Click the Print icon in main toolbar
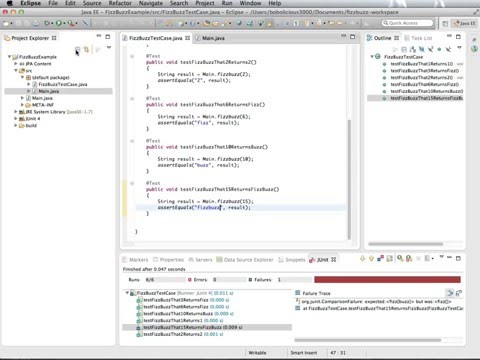 tap(36, 23)
